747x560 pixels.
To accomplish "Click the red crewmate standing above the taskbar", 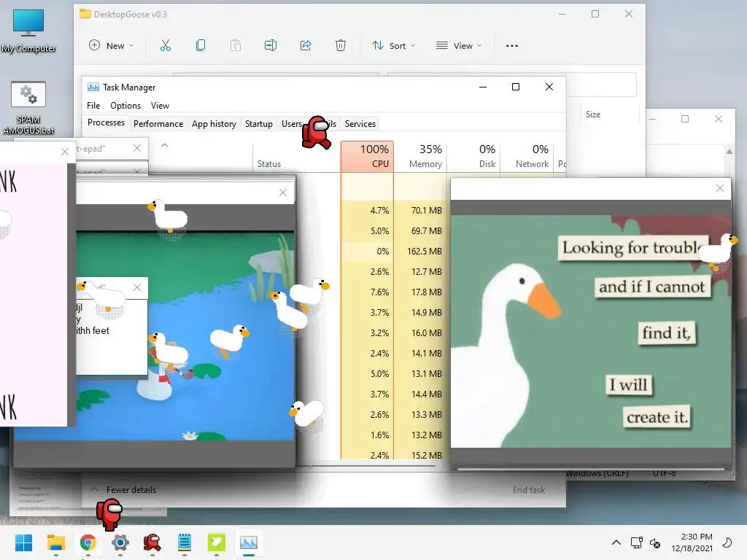I will [x=109, y=514].
